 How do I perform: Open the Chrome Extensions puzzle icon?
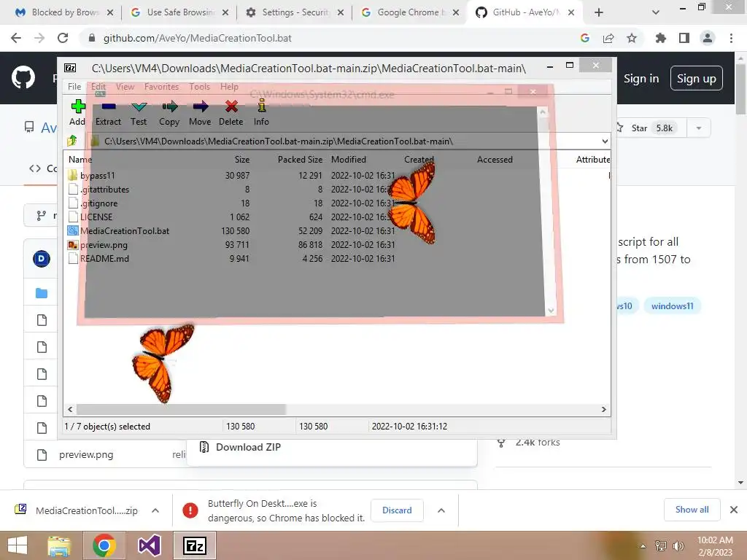click(x=661, y=38)
